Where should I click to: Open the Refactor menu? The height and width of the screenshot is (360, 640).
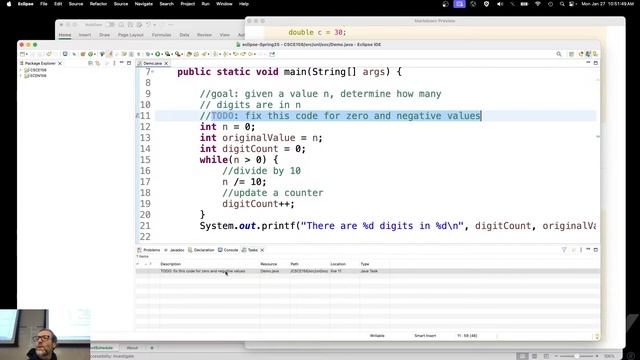pyautogui.click(x=98, y=4)
